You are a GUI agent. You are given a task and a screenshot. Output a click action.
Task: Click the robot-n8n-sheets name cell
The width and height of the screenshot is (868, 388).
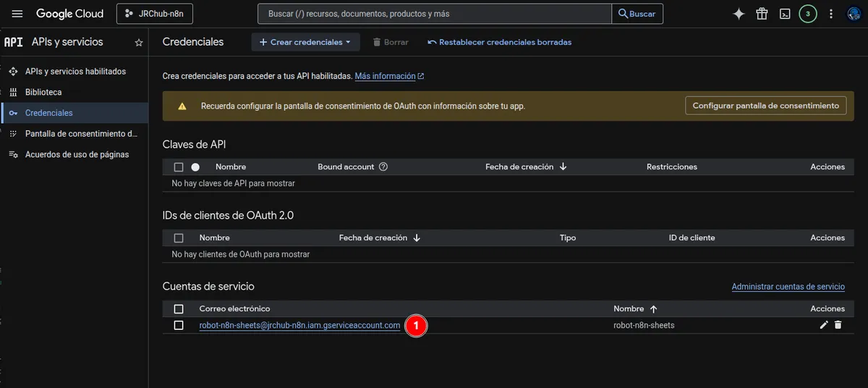coord(644,326)
